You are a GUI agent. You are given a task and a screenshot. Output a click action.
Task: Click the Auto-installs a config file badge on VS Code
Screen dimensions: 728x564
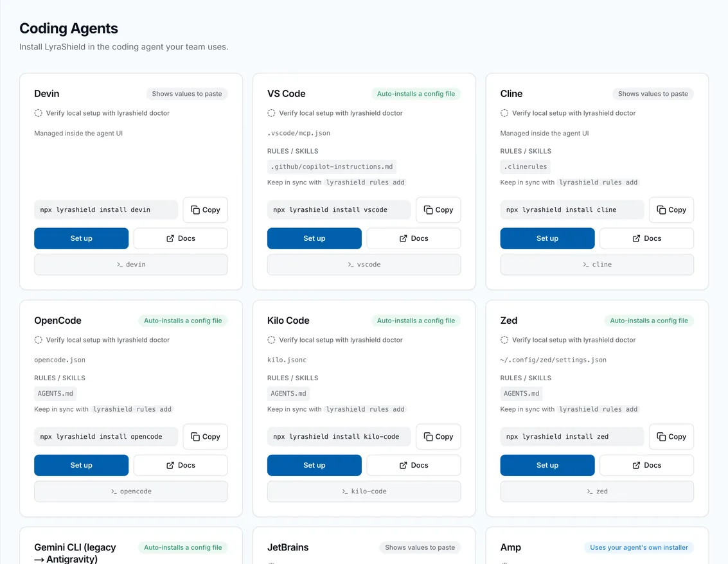[416, 94]
